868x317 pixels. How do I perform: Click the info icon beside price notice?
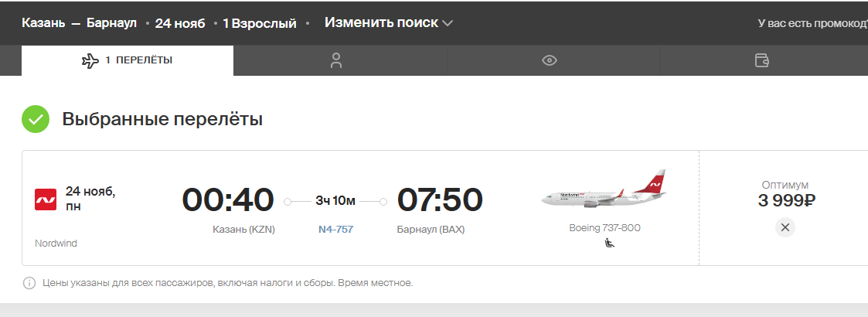29,283
